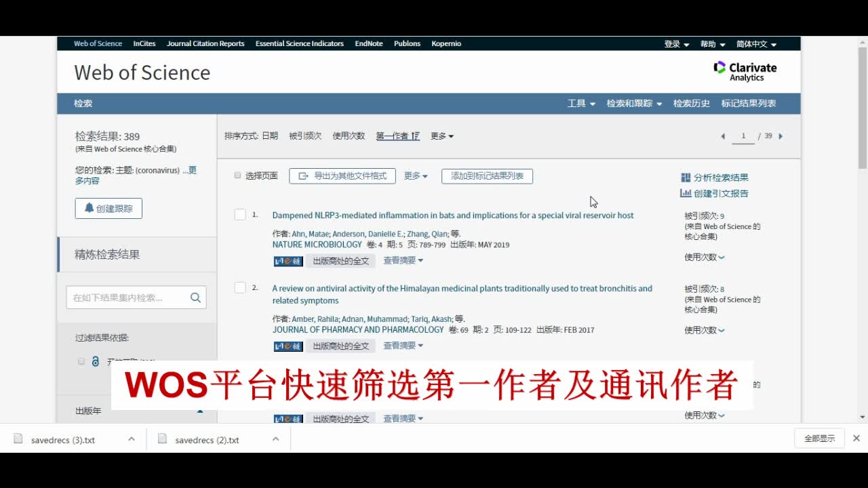The height and width of the screenshot is (488, 868).
Task: Sort results by 使用次数
Action: [x=349, y=136]
